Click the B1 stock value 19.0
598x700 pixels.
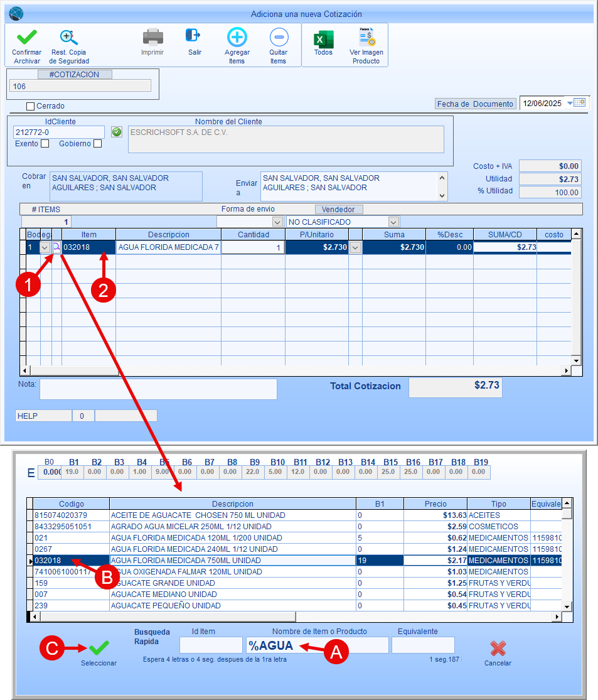point(72,472)
